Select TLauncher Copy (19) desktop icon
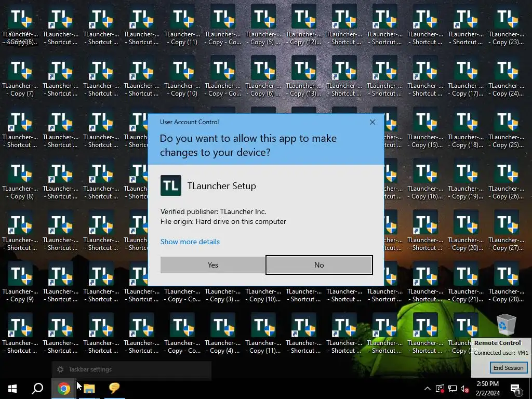Image resolution: width=532 pixels, height=399 pixels. [465, 180]
